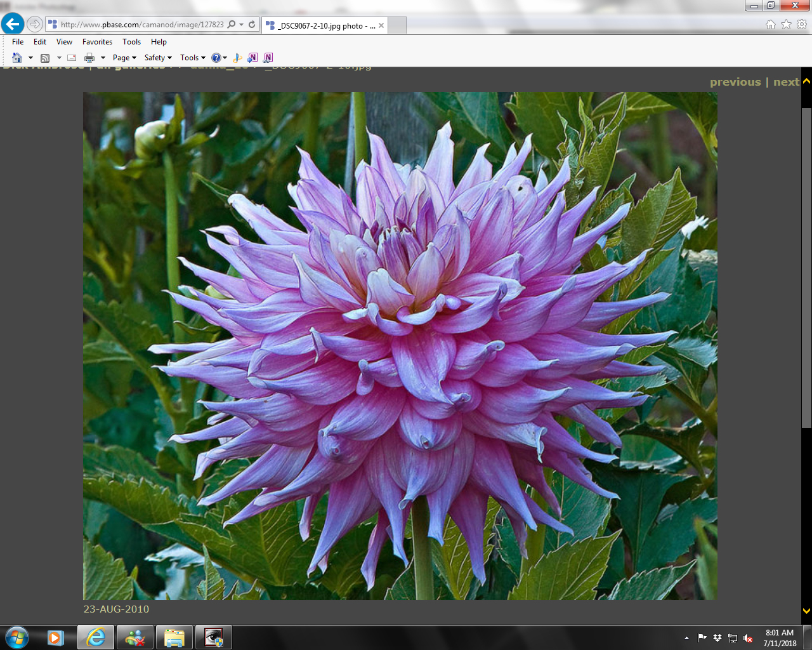Click the Home icon at top right
The image size is (812, 650).
point(771,24)
